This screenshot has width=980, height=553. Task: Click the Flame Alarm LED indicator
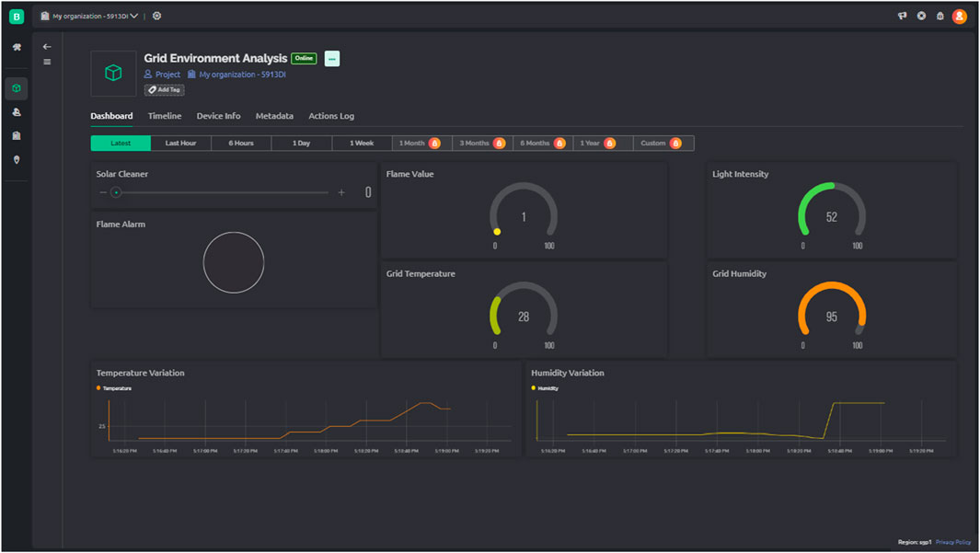[234, 262]
